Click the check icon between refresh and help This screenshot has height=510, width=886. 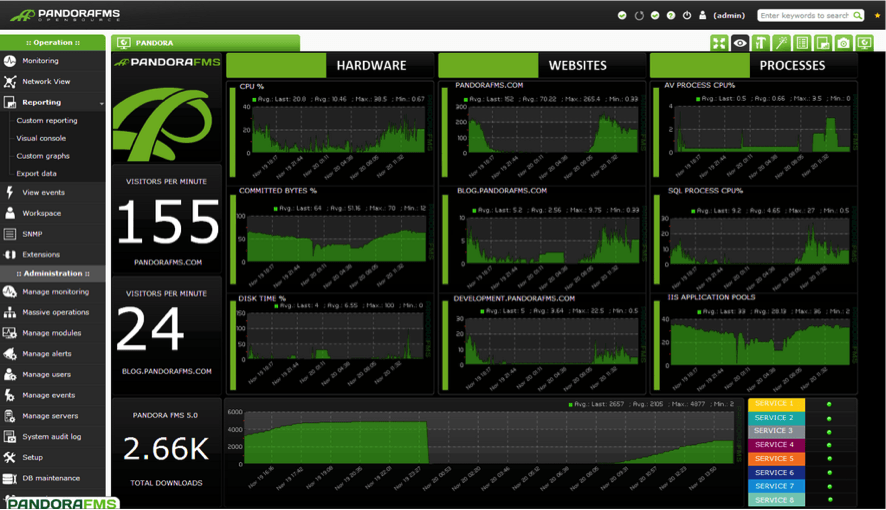click(655, 16)
